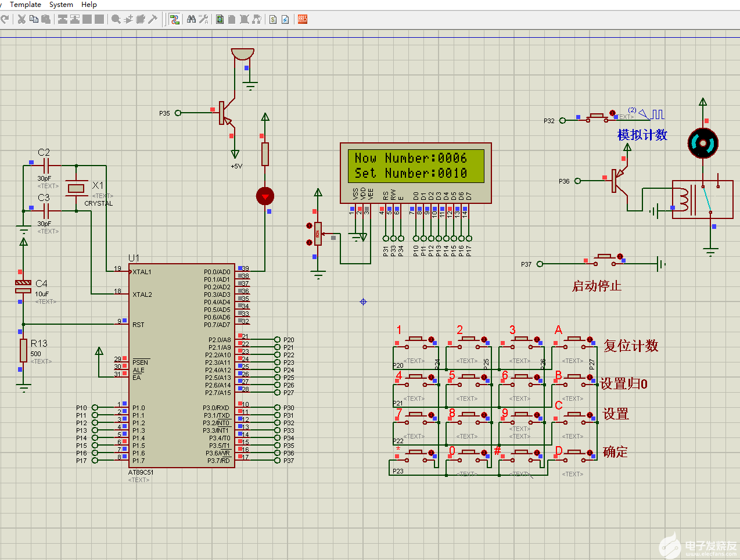The height and width of the screenshot is (560, 740).
Task: Select the LCD showing Now Number:0006
Action: pyautogui.click(x=416, y=173)
